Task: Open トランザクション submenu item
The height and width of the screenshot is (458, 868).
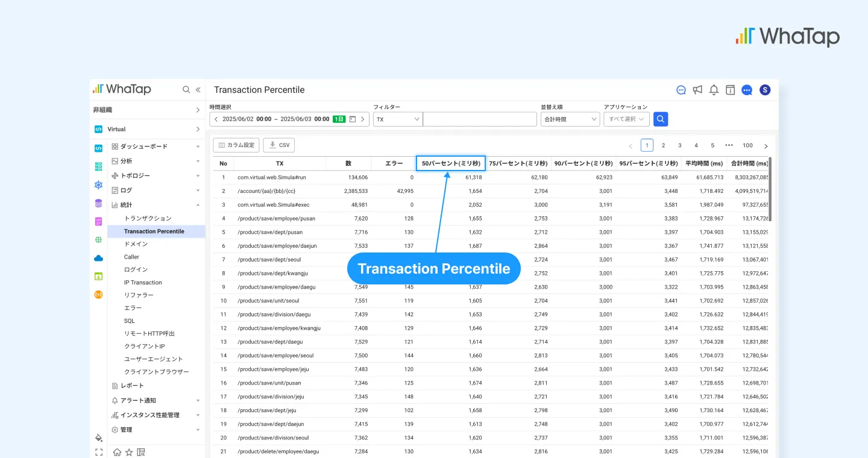Action: [x=148, y=218]
